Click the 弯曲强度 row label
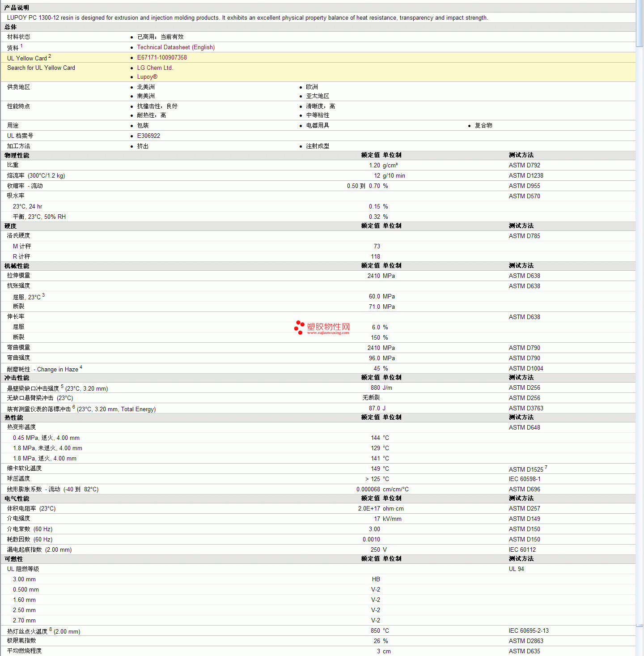644x656 pixels. [18, 358]
